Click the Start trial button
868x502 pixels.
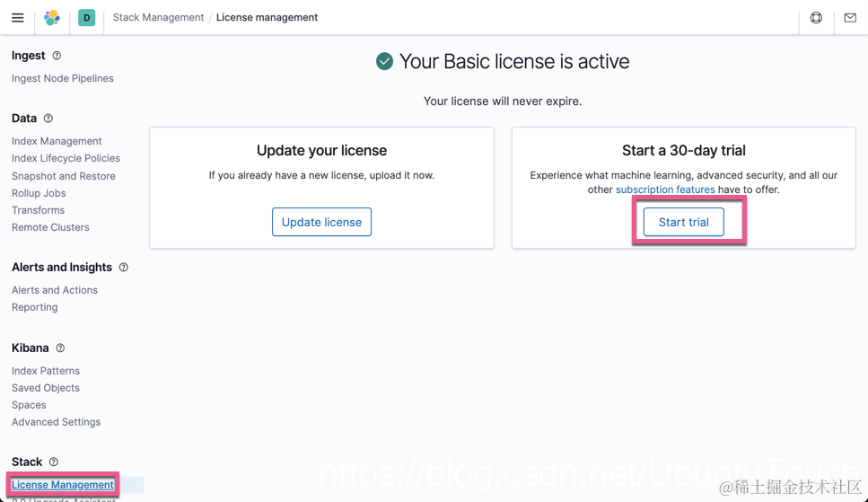pos(684,222)
